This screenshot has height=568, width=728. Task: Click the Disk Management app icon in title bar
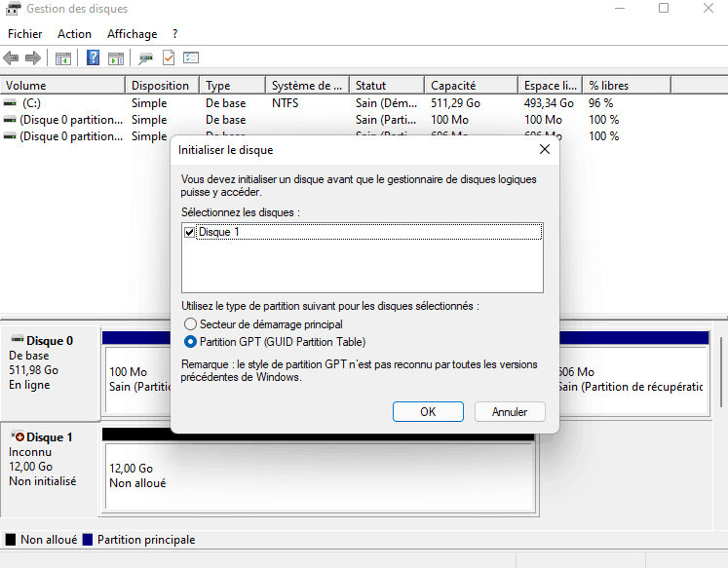click(13, 9)
